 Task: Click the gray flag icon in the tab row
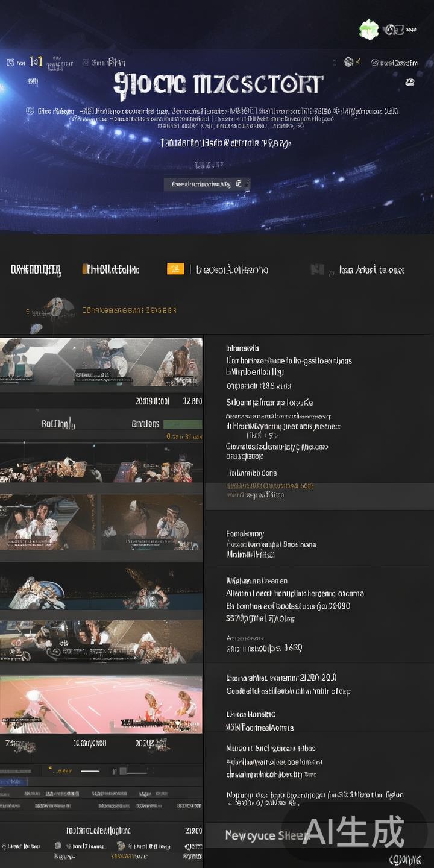click(x=317, y=269)
